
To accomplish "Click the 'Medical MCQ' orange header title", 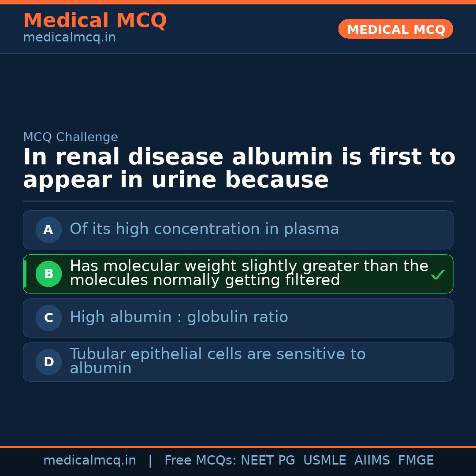I will tap(95, 21).
